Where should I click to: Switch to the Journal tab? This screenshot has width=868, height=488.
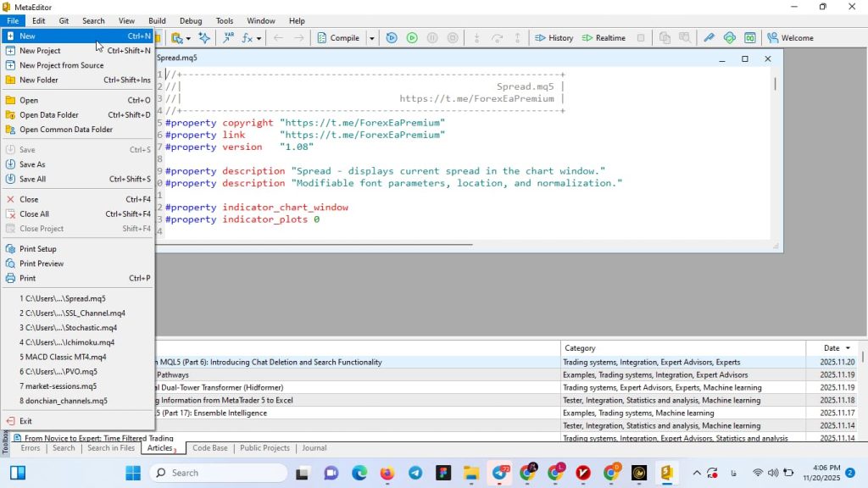click(x=314, y=448)
